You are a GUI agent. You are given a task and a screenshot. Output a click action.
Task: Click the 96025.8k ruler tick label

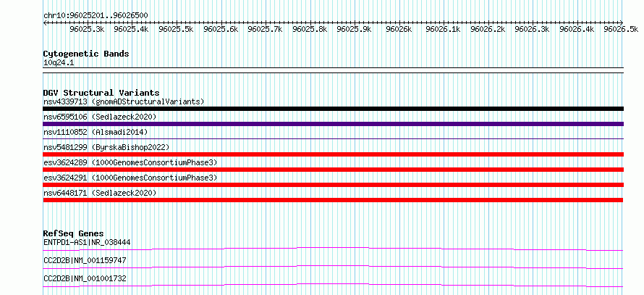(310, 29)
